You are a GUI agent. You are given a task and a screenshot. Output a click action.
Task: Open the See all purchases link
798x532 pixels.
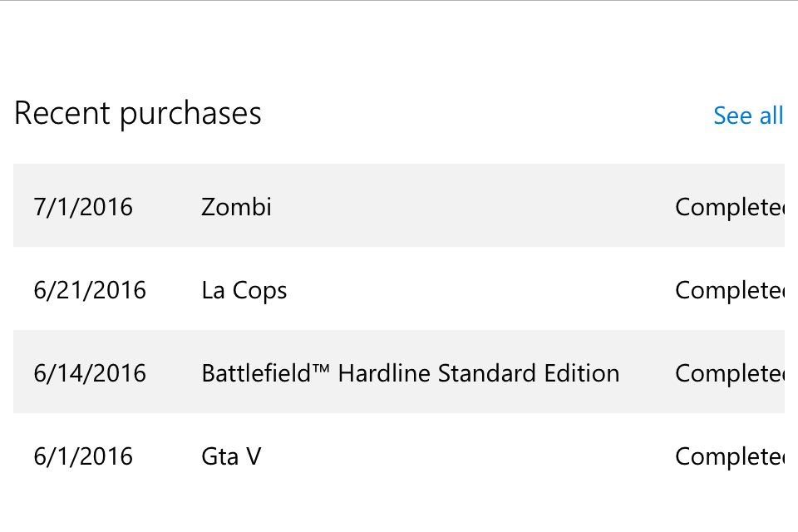coord(747,116)
